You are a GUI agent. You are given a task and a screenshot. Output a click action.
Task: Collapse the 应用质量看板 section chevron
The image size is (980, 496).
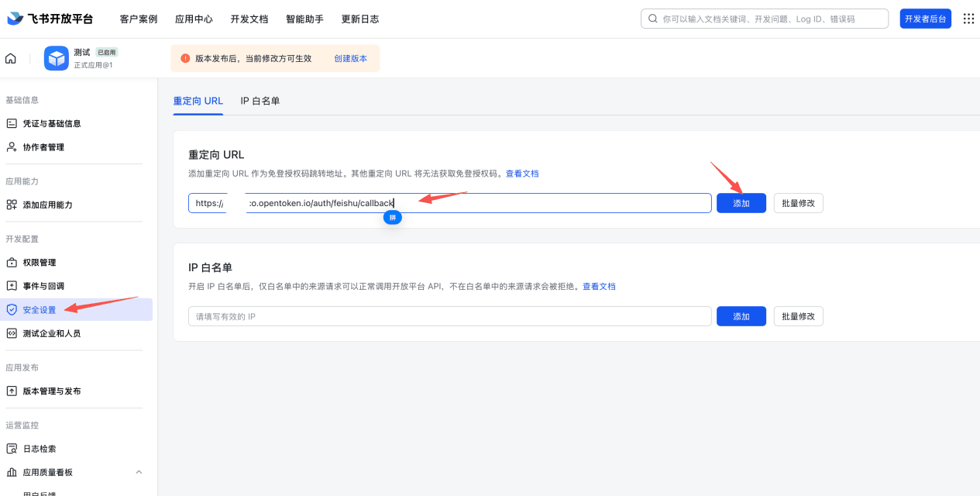(x=139, y=472)
